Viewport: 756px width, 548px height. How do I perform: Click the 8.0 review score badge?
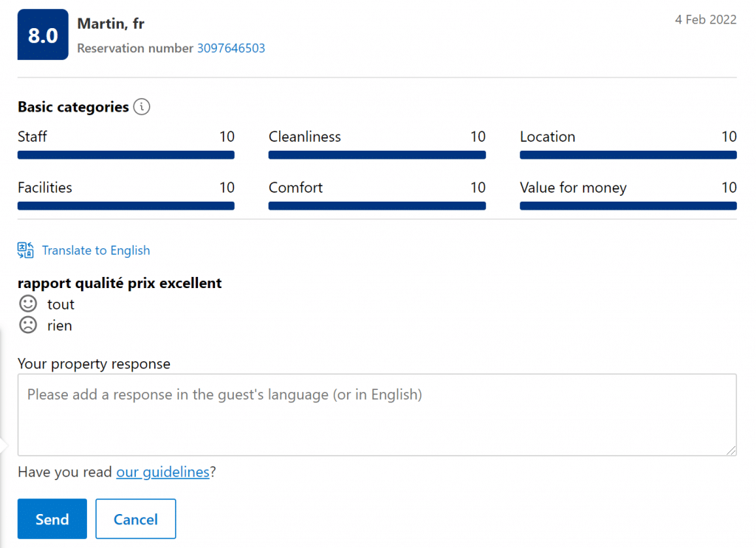click(43, 35)
